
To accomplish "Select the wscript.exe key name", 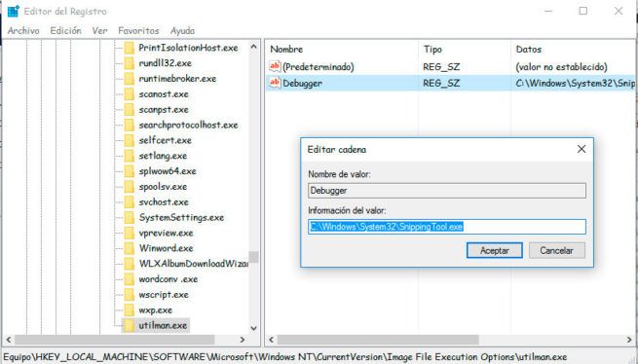I will click(164, 295).
